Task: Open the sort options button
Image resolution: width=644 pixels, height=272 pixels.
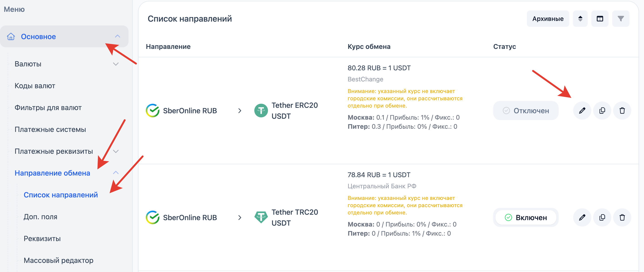Action: click(580, 18)
